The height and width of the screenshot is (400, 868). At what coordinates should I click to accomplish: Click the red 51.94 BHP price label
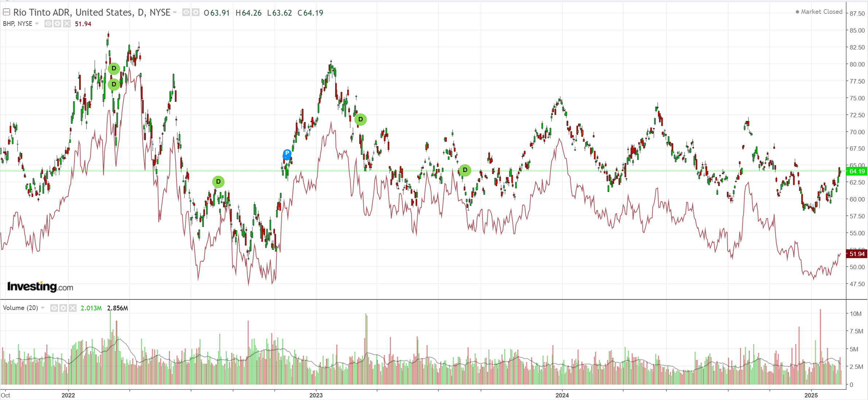(x=856, y=254)
